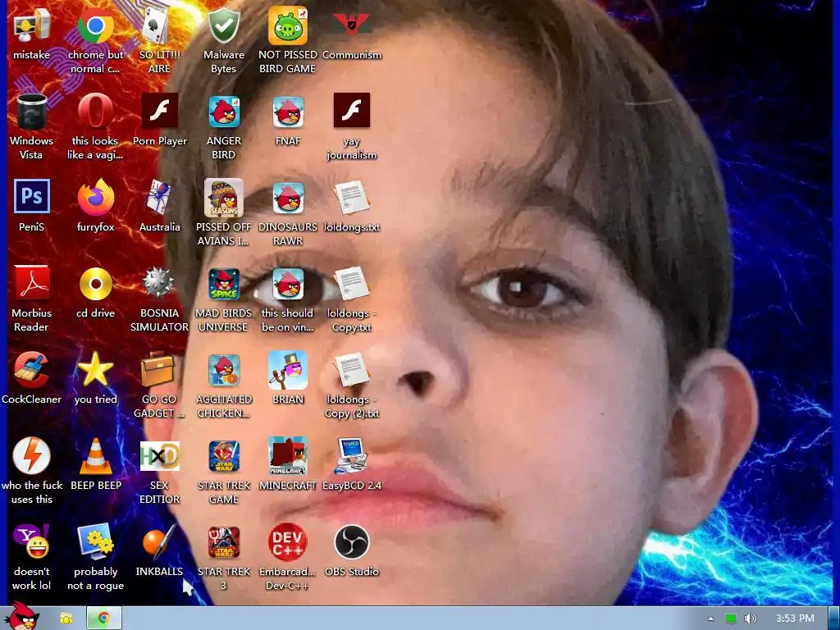
Task: Launch the 'chrome but normal c...' Chrome shortcut
Action: click(95, 25)
